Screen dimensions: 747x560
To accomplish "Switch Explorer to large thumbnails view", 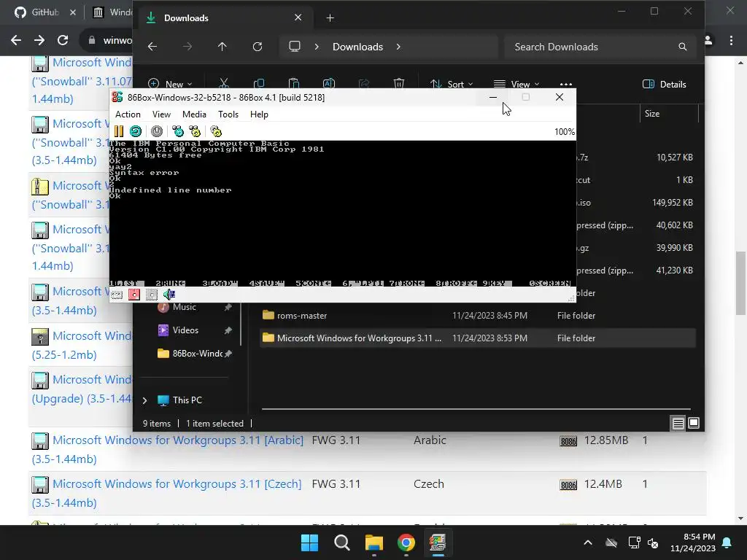I will [694, 423].
